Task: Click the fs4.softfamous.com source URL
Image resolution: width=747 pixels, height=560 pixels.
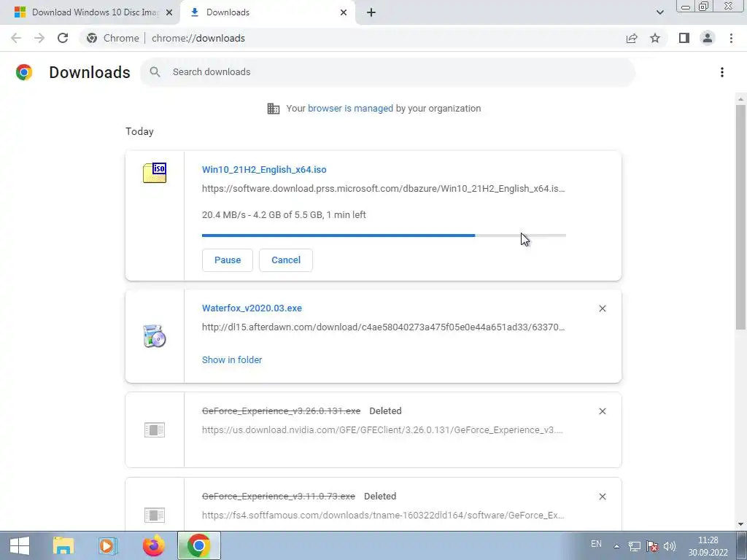Action: [383, 516]
